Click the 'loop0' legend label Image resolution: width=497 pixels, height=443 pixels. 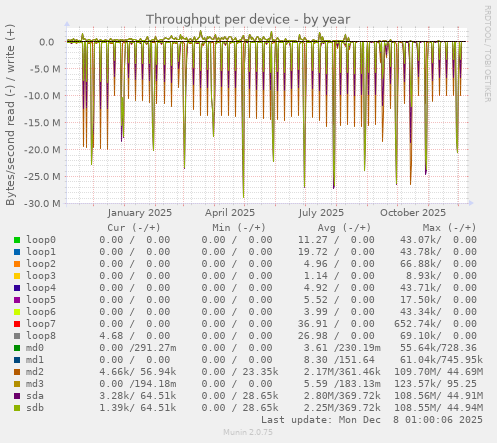pyautogui.click(x=41, y=240)
